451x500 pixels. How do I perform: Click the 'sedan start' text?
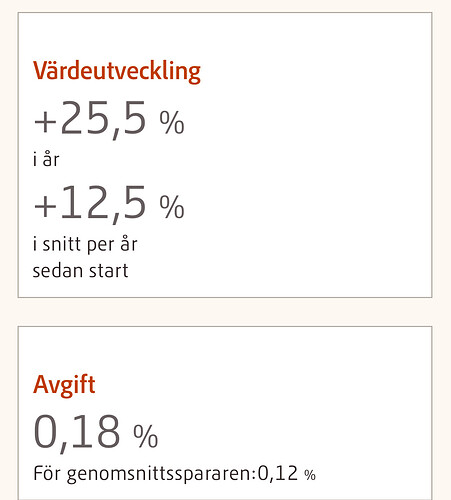(x=80, y=271)
